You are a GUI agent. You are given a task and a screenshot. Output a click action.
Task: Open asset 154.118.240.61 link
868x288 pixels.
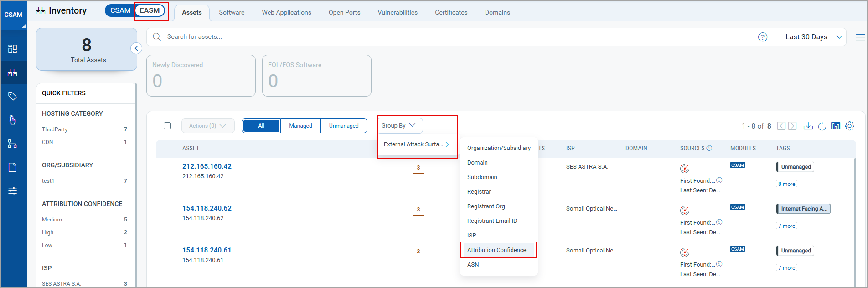coord(207,250)
